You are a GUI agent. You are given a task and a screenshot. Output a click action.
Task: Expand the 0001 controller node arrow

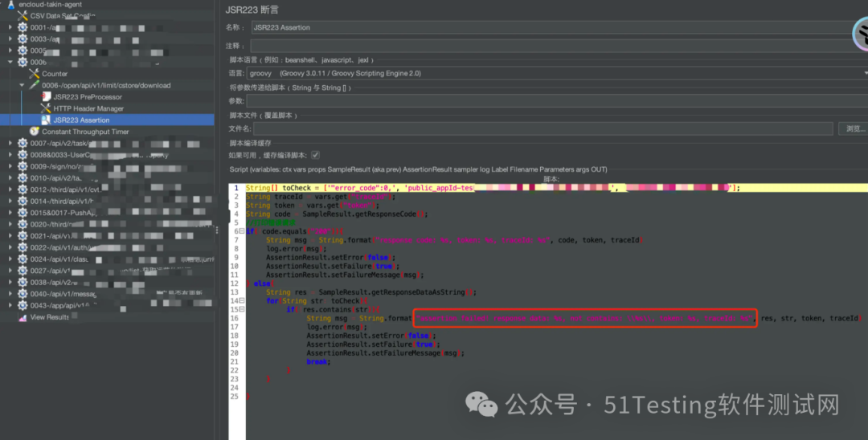(10, 27)
